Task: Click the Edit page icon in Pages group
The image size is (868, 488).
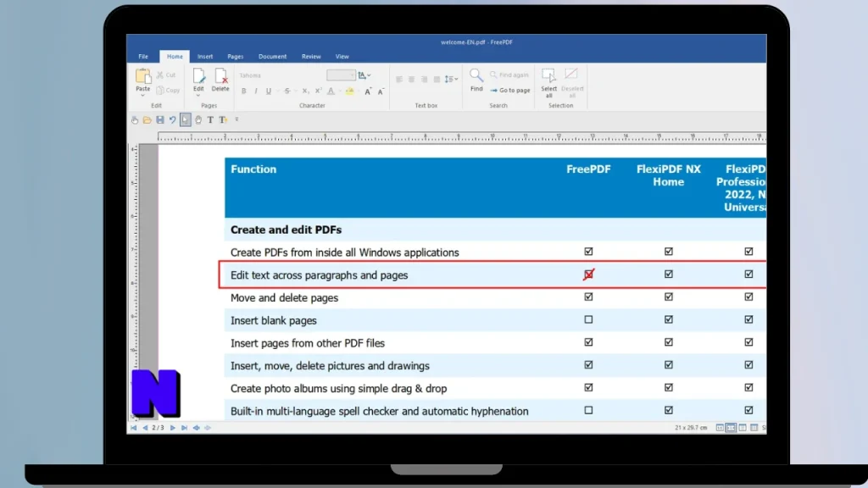Action: [198, 76]
